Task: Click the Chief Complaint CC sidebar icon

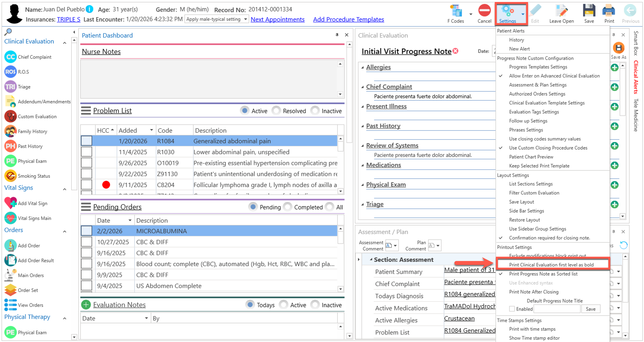Action: pyautogui.click(x=10, y=57)
